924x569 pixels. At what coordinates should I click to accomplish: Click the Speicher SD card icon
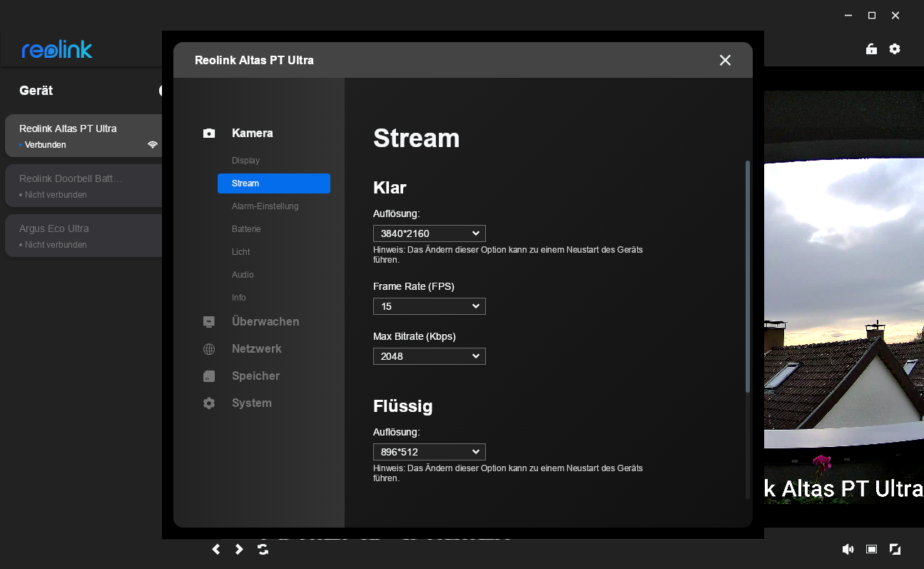point(209,376)
